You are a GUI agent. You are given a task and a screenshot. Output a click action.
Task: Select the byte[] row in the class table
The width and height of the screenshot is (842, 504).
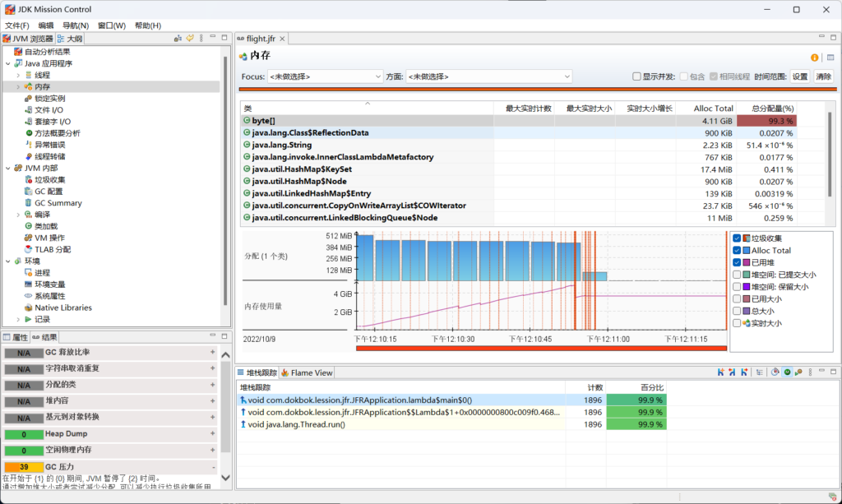click(x=518, y=121)
